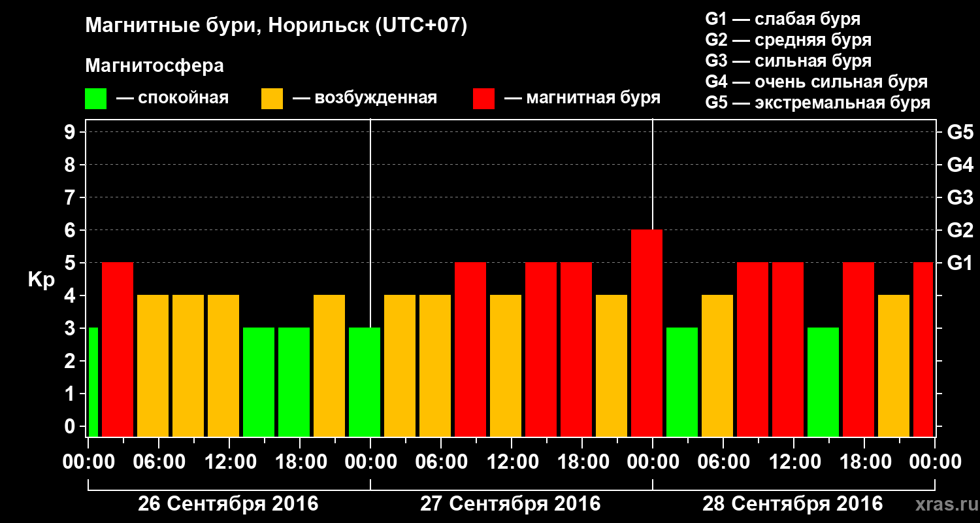Viewport: 980px width, 523px height.
Task: Click the '26 Сентября 2016' date label
Action: (228, 503)
